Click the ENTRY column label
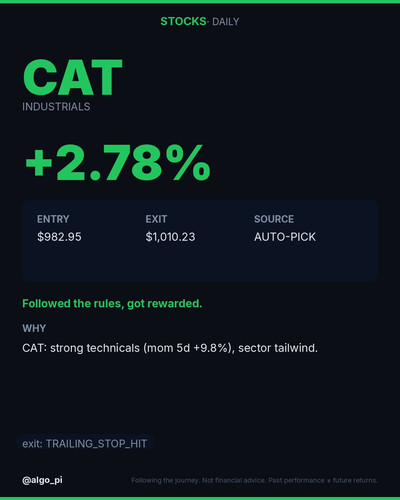400x500 pixels. coord(53,219)
